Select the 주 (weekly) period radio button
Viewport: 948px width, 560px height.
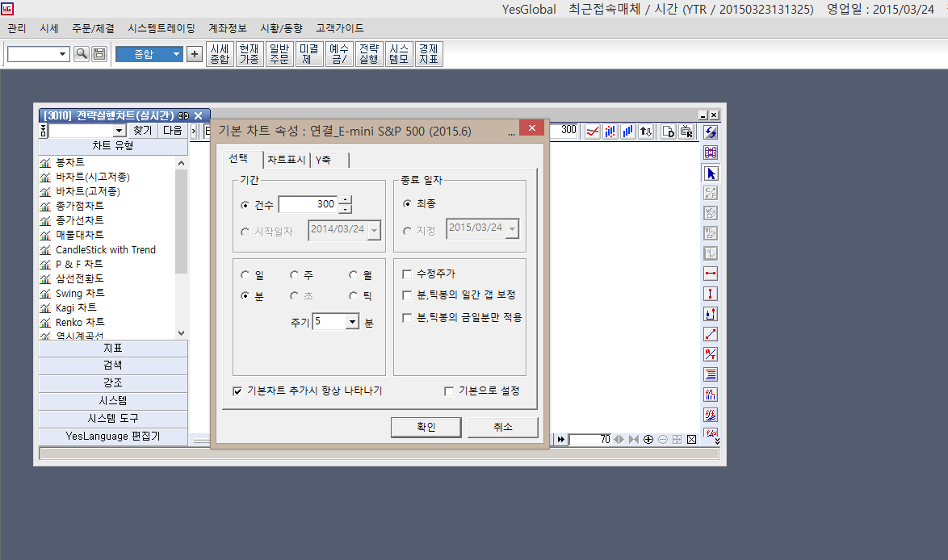(x=294, y=275)
